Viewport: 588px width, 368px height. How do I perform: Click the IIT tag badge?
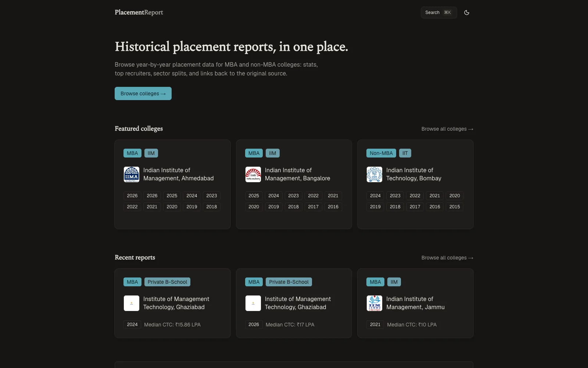[405, 153]
